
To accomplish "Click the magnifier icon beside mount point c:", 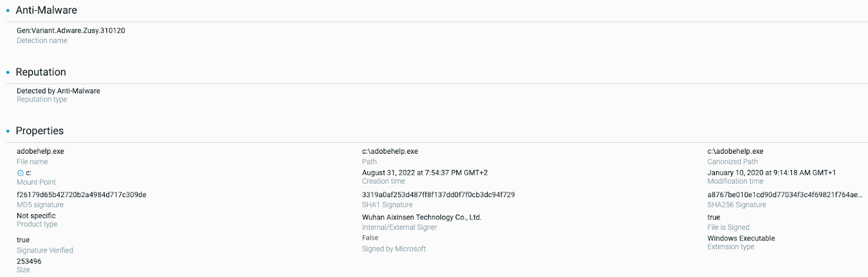I will (x=21, y=173).
